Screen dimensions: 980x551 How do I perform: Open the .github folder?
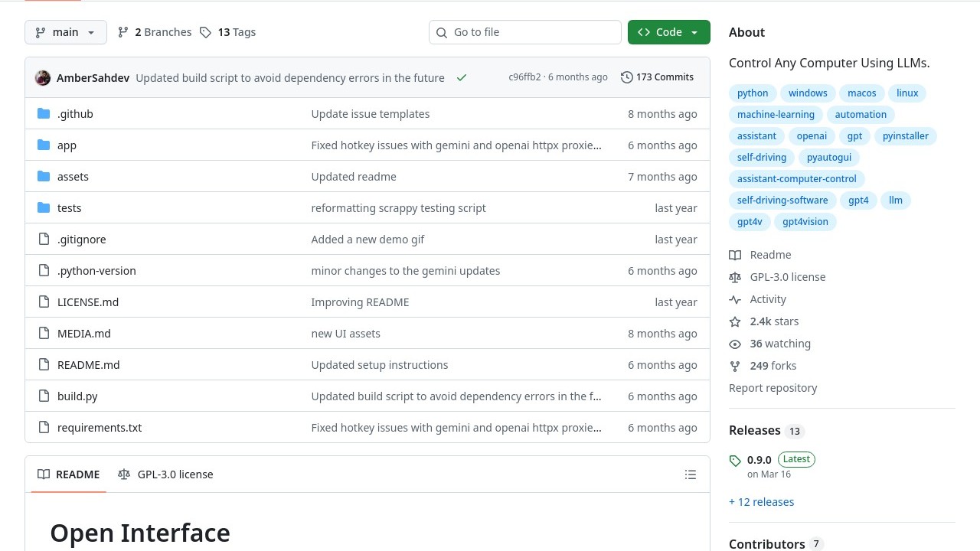[x=75, y=114]
